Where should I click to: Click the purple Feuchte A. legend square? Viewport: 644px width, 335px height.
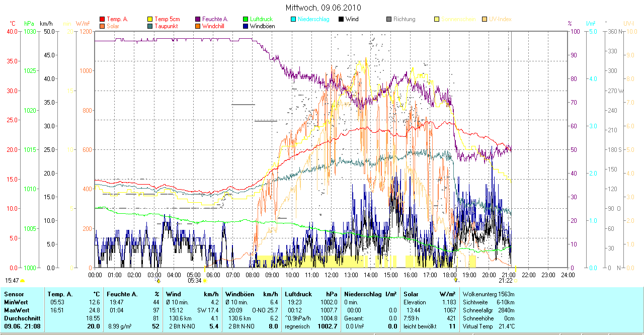(198, 19)
